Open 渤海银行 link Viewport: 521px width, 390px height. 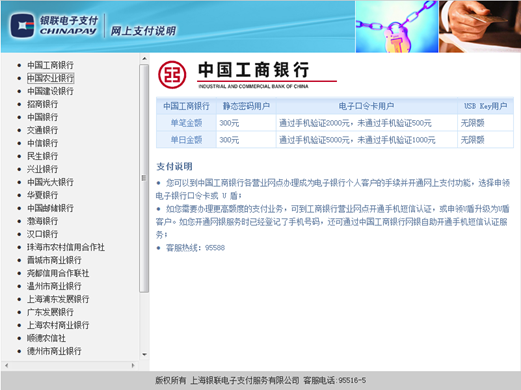pyautogui.click(x=42, y=221)
